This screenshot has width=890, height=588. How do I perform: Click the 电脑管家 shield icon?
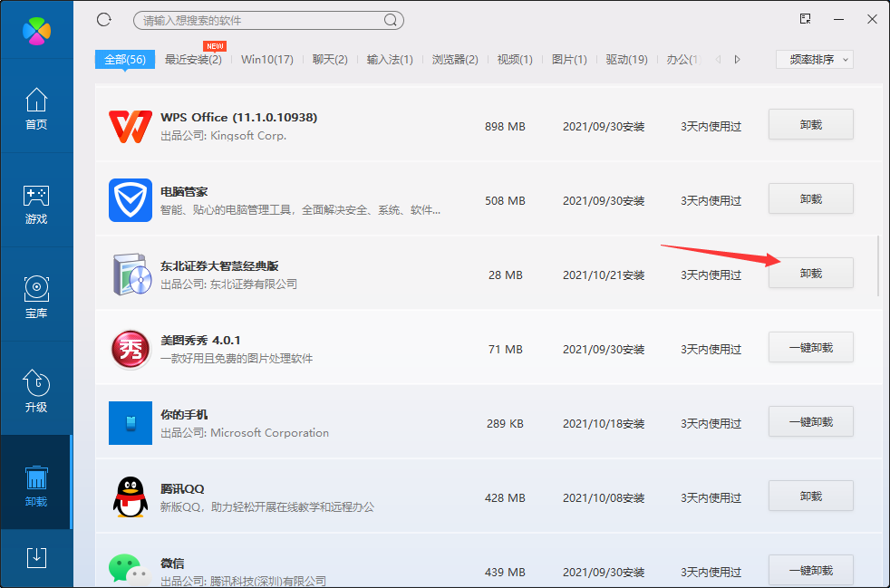pos(131,200)
